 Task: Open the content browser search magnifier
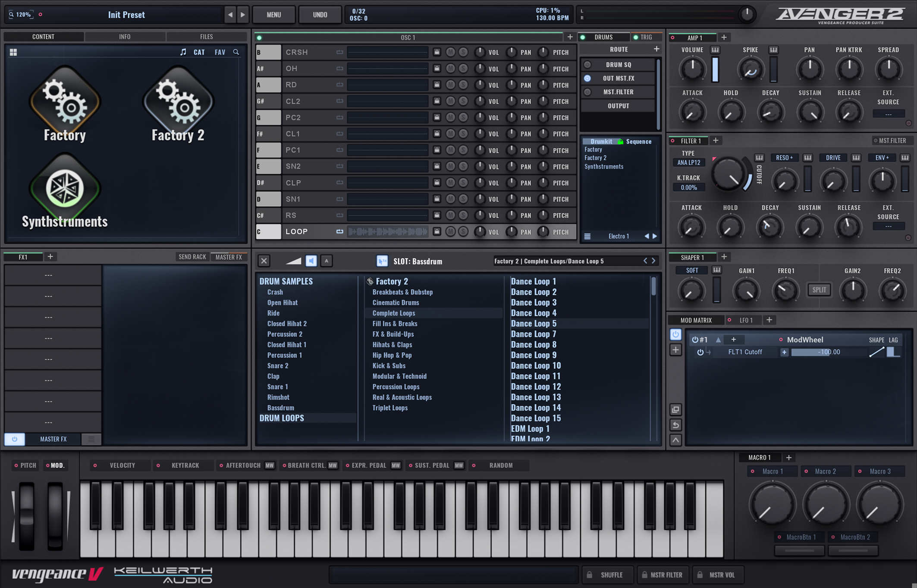point(236,52)
